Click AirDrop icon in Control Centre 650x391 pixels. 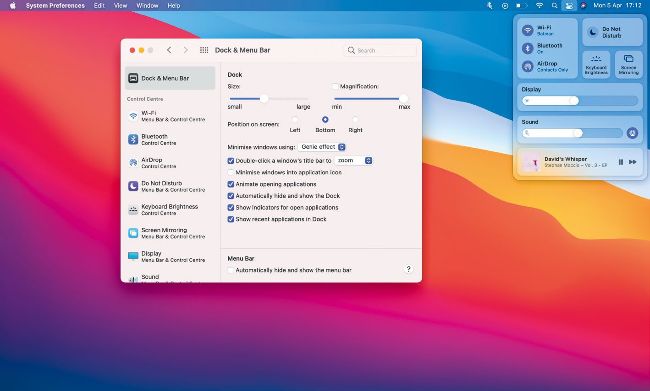pyautogui.click(x=527, y=66)
